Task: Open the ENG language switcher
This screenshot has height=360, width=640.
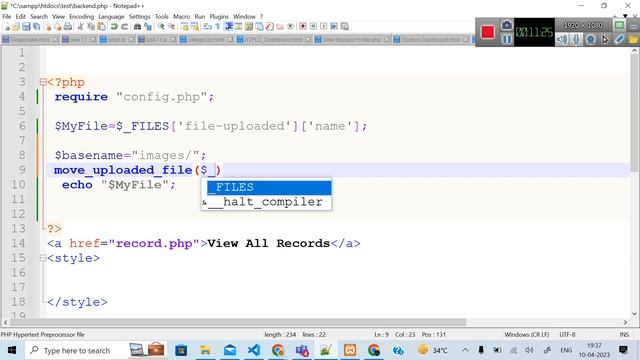Action: point(566,350)
